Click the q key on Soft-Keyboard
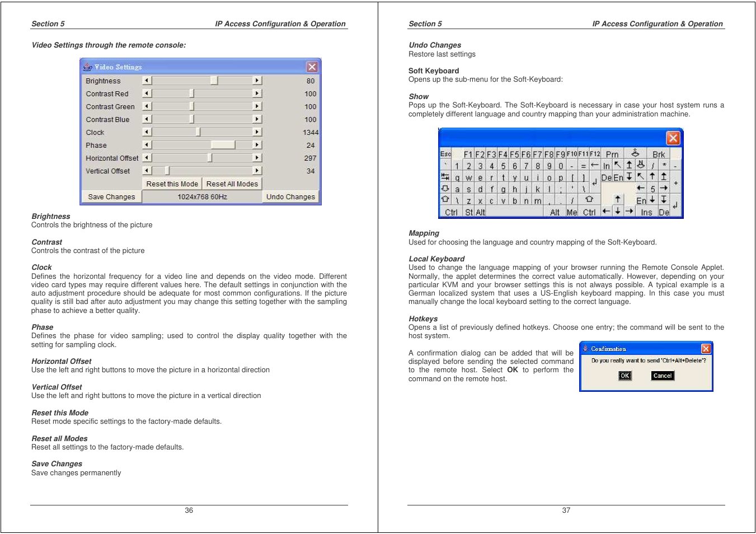756x534 pixels. pos(457,176)
